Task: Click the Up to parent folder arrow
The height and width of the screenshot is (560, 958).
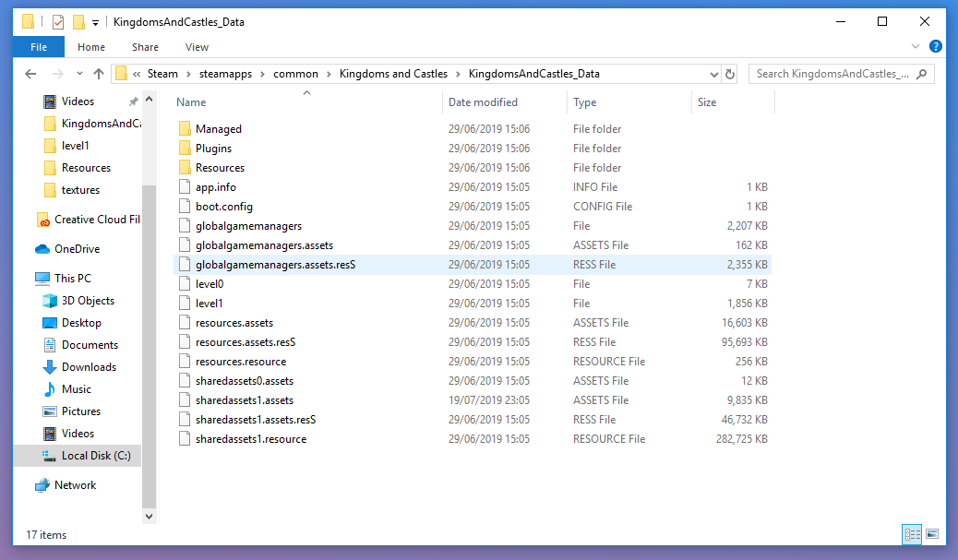Action: coord(98,74)
